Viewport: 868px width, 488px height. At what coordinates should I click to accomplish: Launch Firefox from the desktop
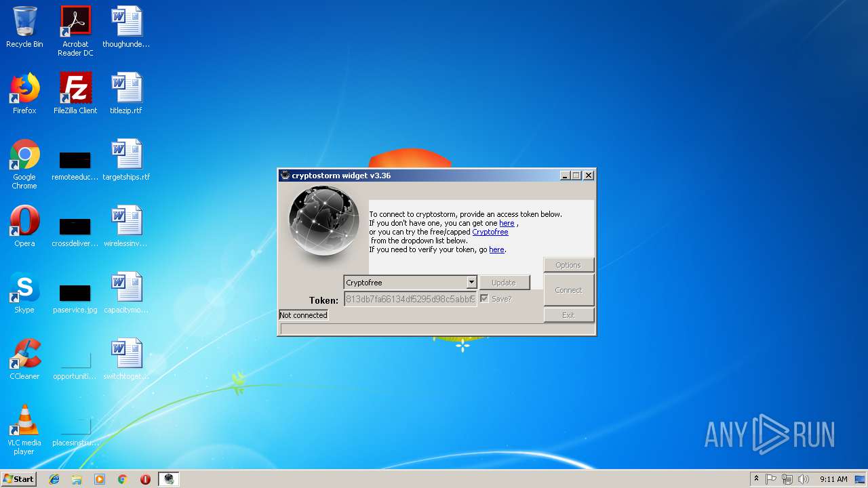24,94
